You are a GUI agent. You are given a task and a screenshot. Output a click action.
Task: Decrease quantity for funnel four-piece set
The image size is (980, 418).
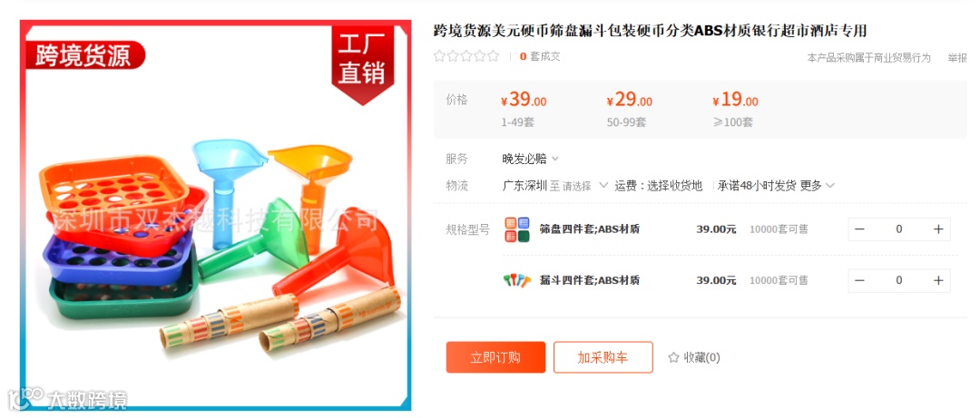click(x=860, y=280)
